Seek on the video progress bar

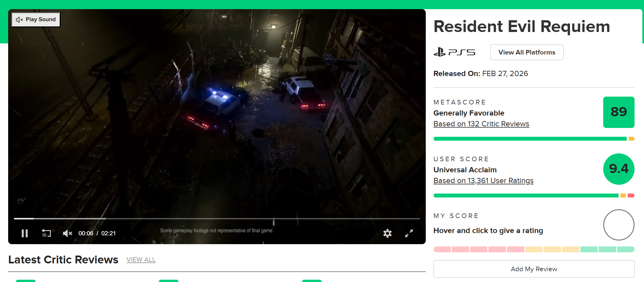(217, 218)
